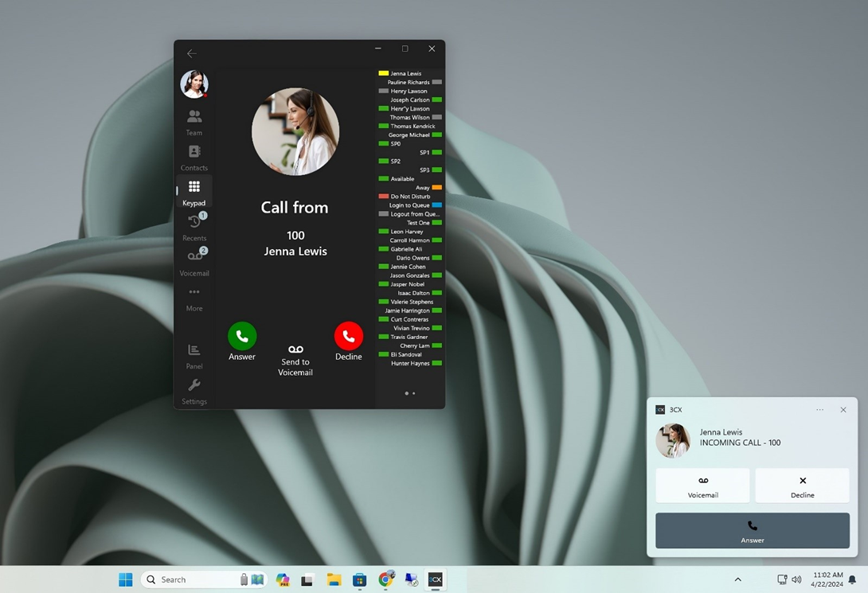Expand the More options in the sidebar
Viewport: 868px width, 593px height.
click(x=194, y=299)
